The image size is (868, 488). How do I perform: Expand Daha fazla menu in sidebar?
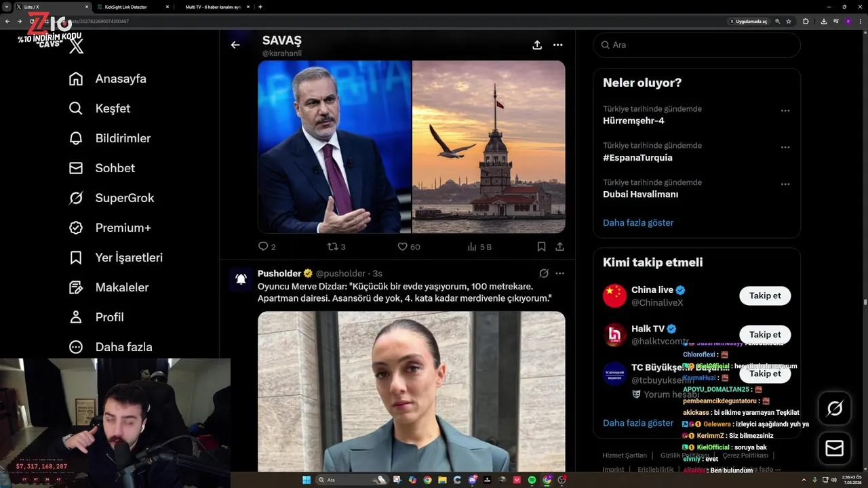111,347
